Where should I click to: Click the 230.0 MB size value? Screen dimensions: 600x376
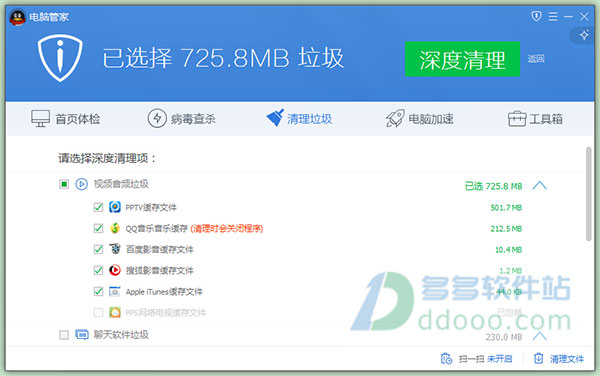tap(504, 337)
